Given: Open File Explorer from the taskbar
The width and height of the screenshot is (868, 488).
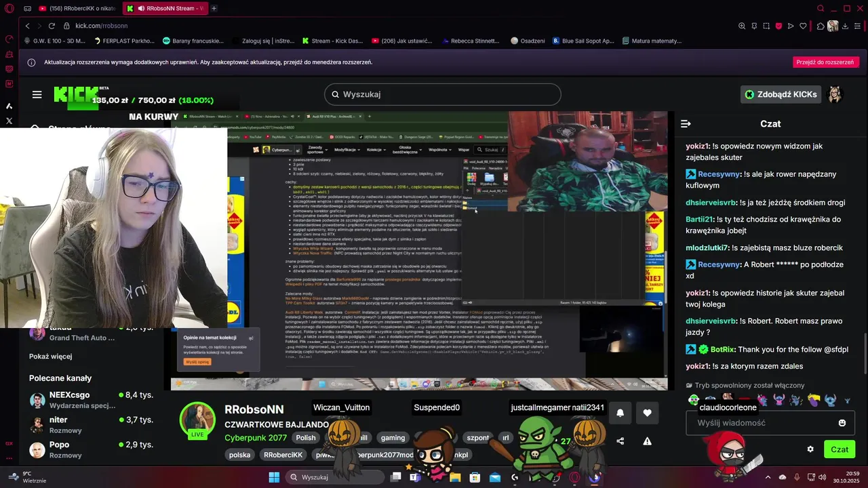Looking at the screenshot, I should coord(455,477).
